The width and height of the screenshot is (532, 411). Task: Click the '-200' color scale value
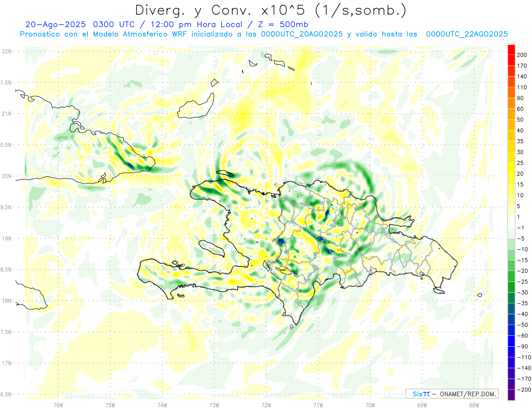[524, 389]
